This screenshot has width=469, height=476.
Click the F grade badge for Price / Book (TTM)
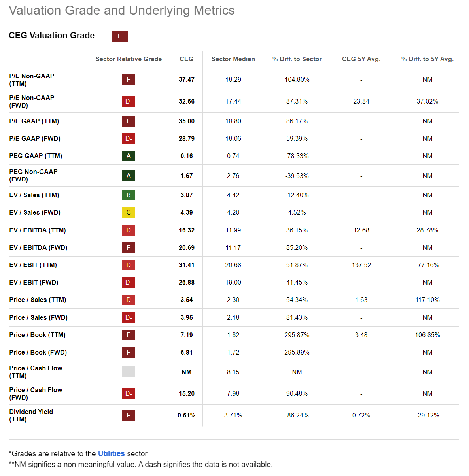[x=129, y=335]
